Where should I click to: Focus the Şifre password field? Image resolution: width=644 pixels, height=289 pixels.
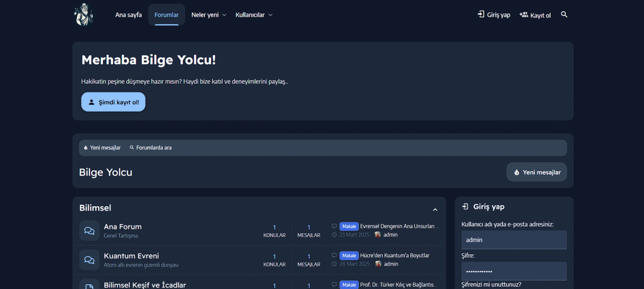(514, 271)
